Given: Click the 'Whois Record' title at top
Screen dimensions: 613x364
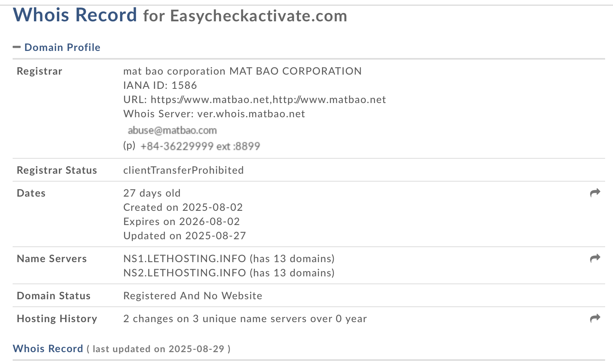Looking at the screenshot, I should (x=75, y=15).
